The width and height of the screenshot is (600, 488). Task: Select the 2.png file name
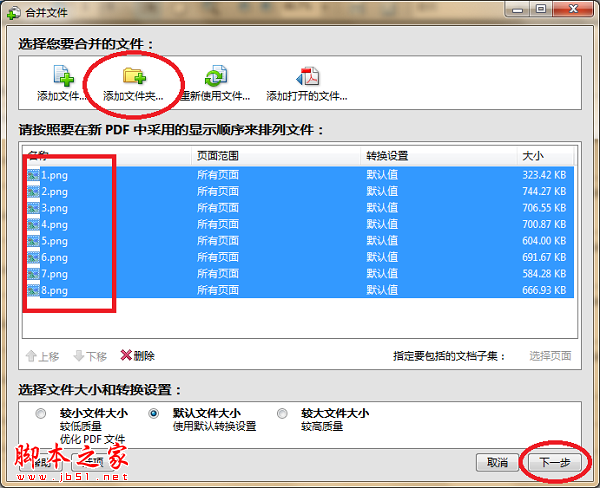click(x=54, y=192)
